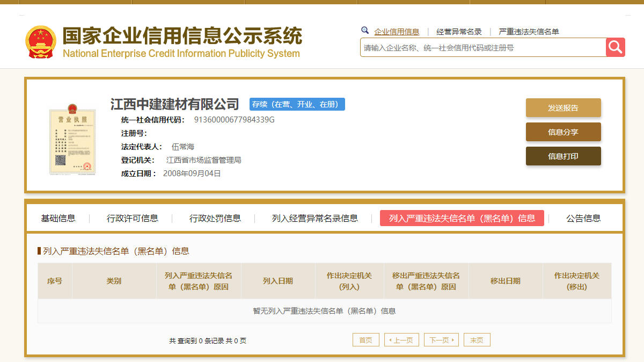Open the business license thumbnail image
The image size is (644, 362).
pos(72,140)
